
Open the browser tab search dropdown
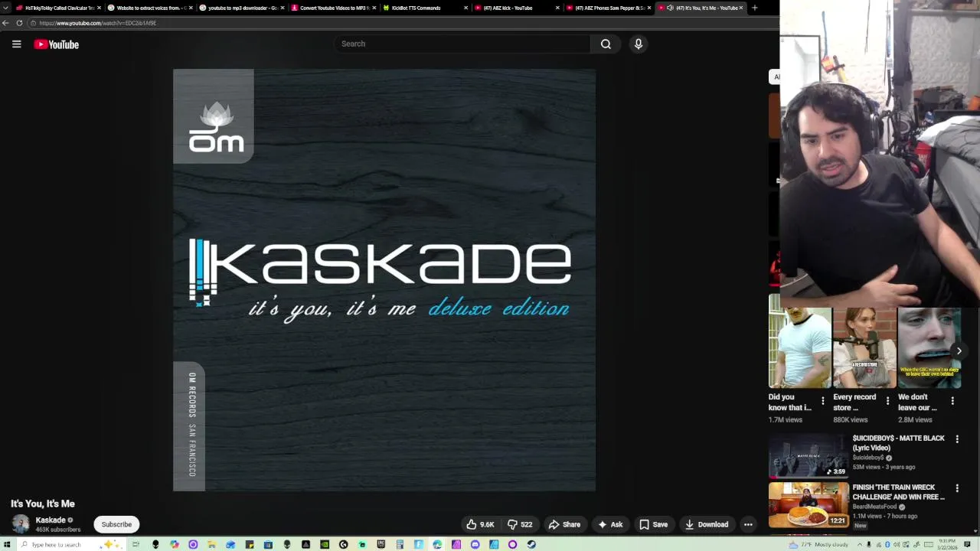6,8
